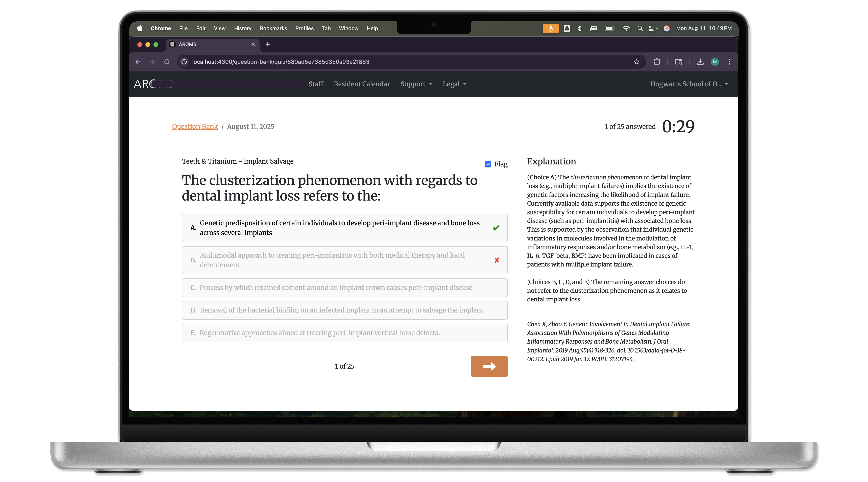Open the Window menu
The width and height of the screenshot is (868, 482).
pos(348,28)
